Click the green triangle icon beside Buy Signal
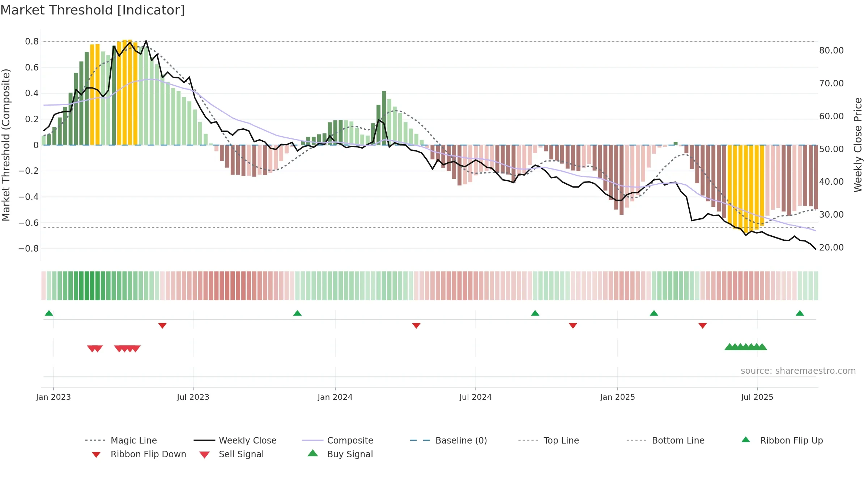 313,453
